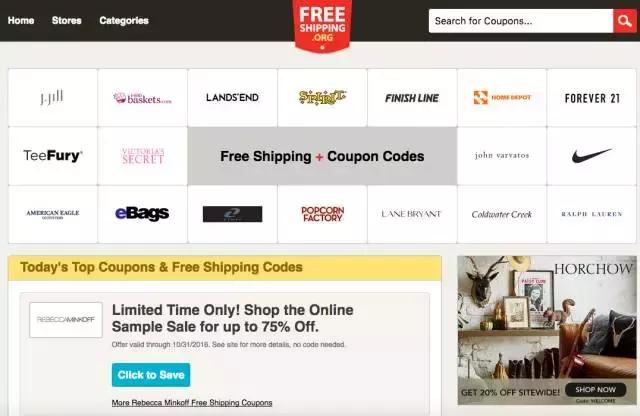Open the Home Depot logo tile
This screenshot has height=416, width=640.
[502, 98]
